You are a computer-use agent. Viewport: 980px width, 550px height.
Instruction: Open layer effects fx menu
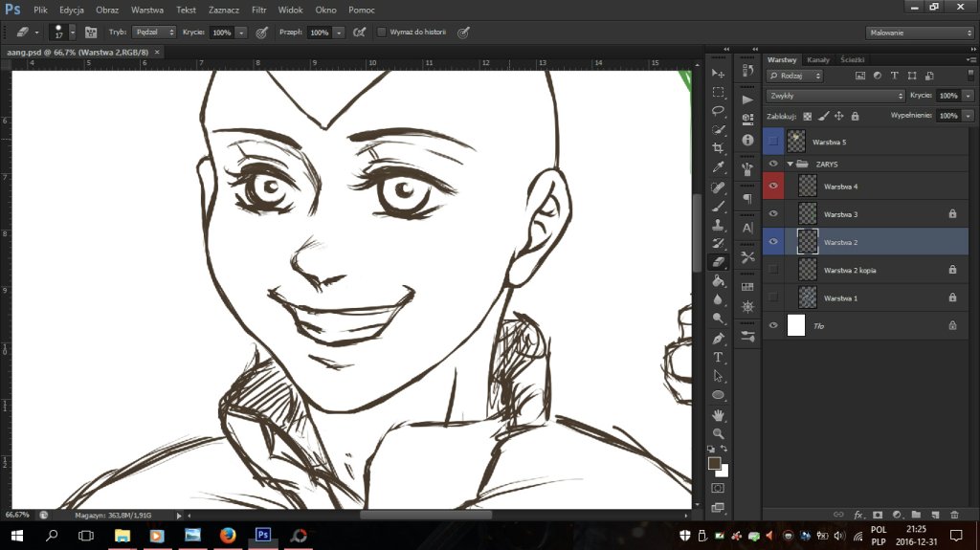point(858,515)
